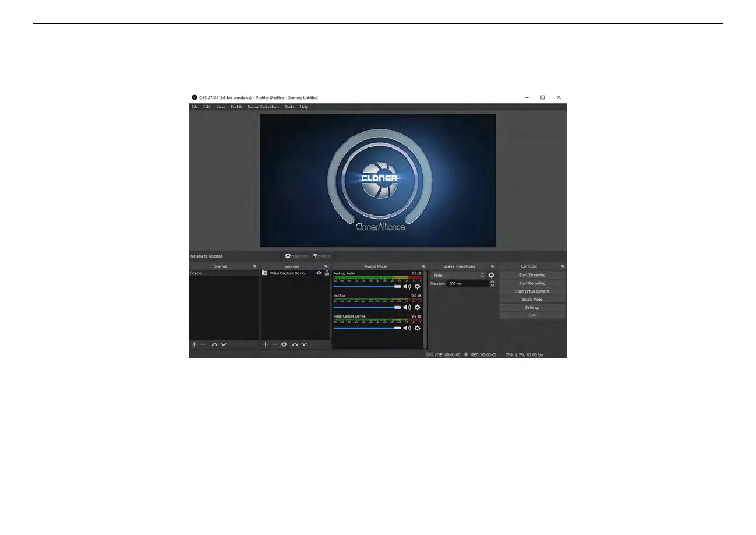Image resolution: width=756 pixels, height=535 pixels.
Task: Click the transition Duration input field
Action: [468, 284]
